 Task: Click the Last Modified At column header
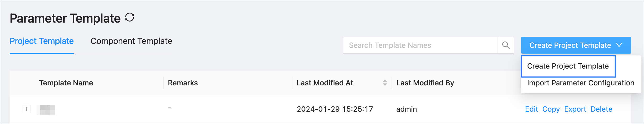pyautogui.click(x=325, y=83)
